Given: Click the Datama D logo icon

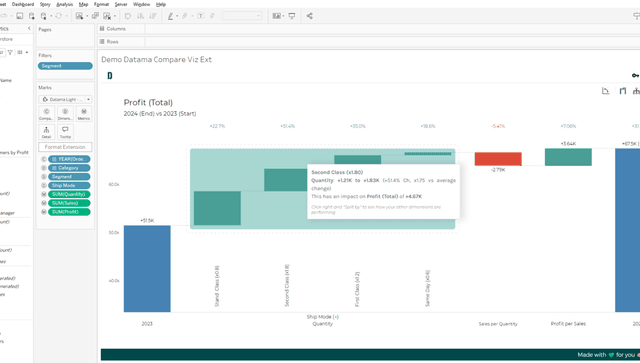Looking at the screenshot, I should (x=110, y=76).
